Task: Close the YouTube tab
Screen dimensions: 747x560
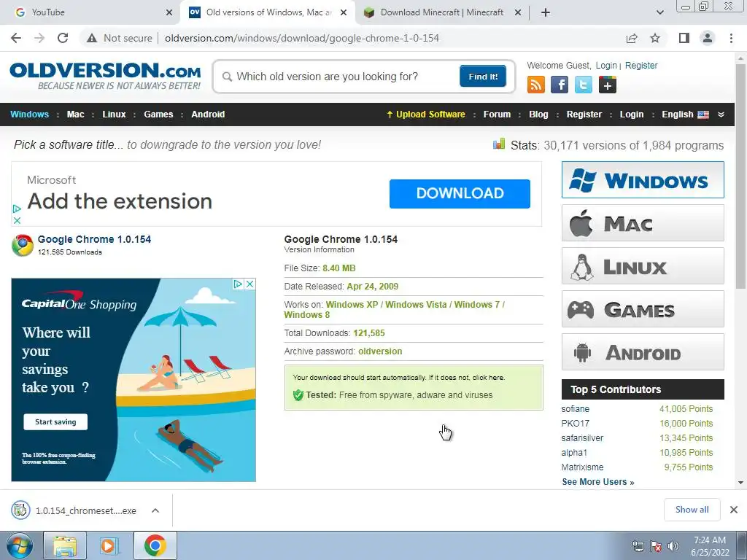Action: (x=169, y=12)
